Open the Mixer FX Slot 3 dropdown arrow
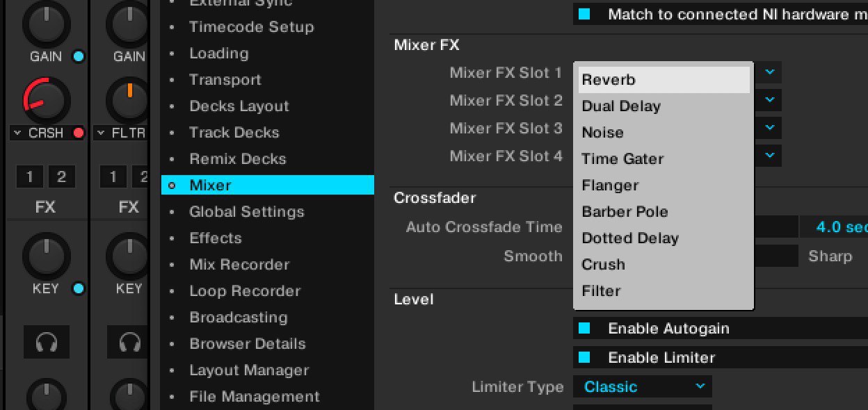Viewport: 868px width, 410px height. 769,128
